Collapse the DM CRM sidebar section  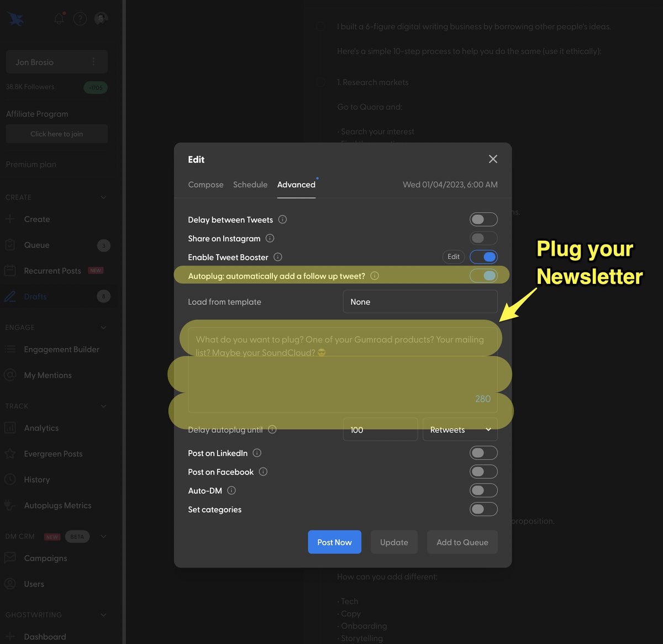tap(103, 536)
